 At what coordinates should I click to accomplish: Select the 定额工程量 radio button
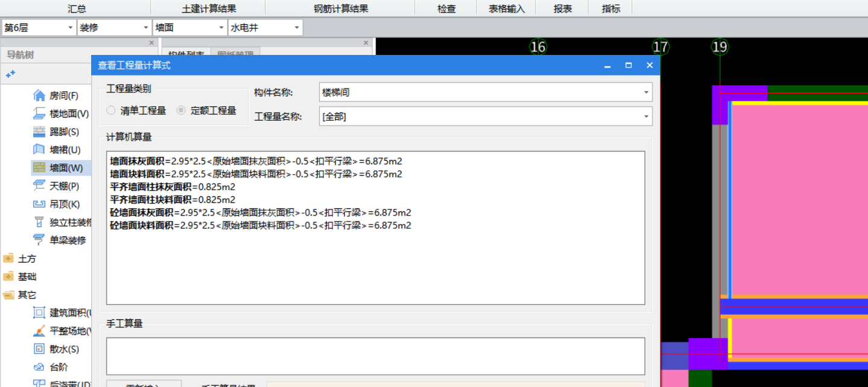pyautogui.click(x=182, y=109)
